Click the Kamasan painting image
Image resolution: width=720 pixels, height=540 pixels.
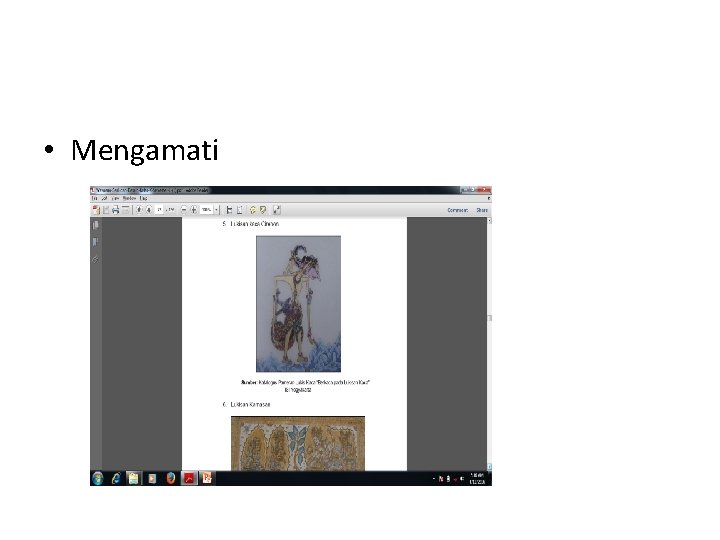pyautogui.click(x=298, y=443)
